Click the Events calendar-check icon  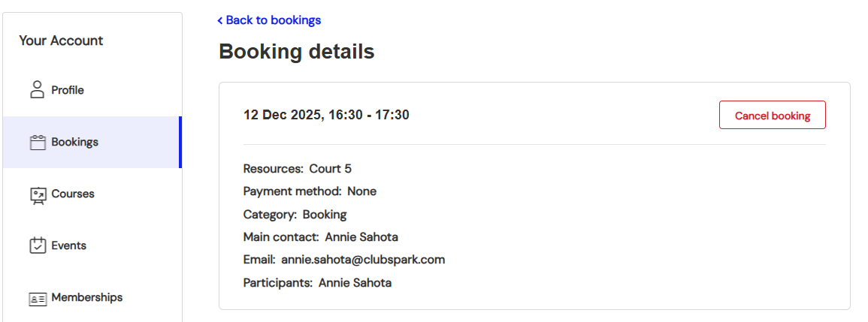[x=38, y=245]
